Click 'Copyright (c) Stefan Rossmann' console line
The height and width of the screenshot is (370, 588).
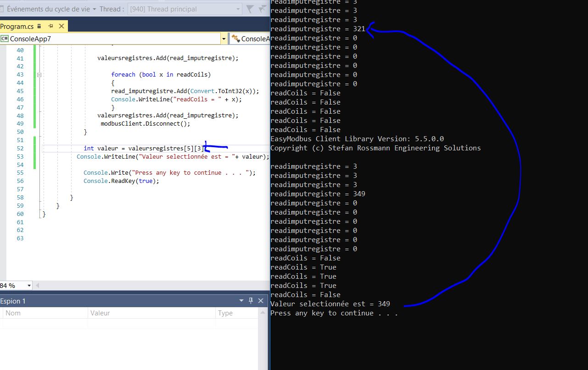click(375, 148)
